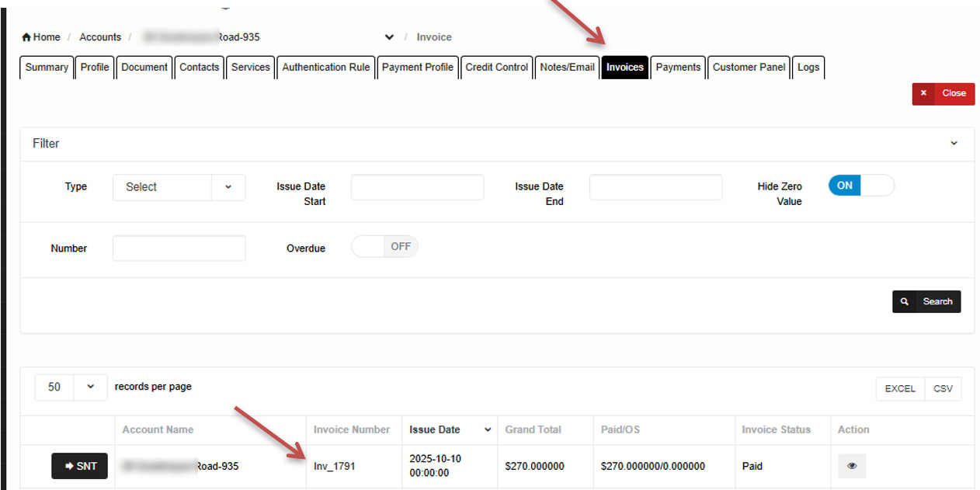Change the records per page dropdown
The height and width of the screenshot is (490, 980).
tap(71, 387)
